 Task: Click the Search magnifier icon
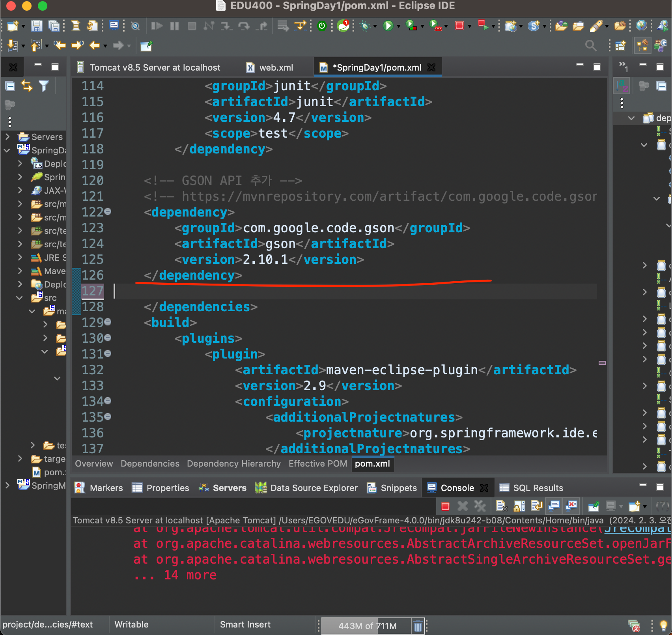[x=590, y=46]
